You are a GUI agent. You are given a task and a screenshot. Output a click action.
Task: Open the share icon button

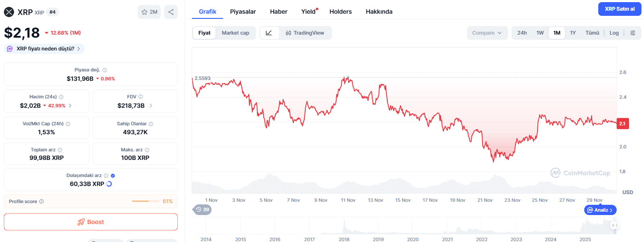[x=171, y=12]
